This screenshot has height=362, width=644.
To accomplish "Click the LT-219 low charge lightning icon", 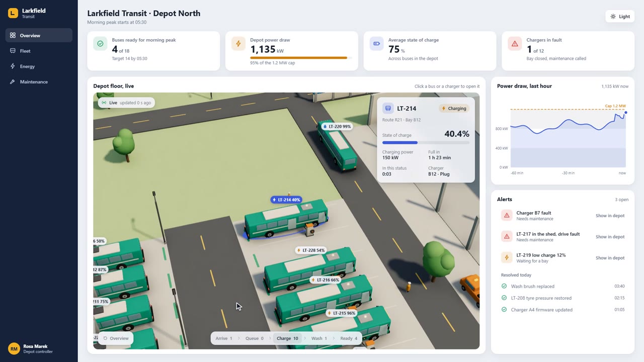I will tap(507, 258).
